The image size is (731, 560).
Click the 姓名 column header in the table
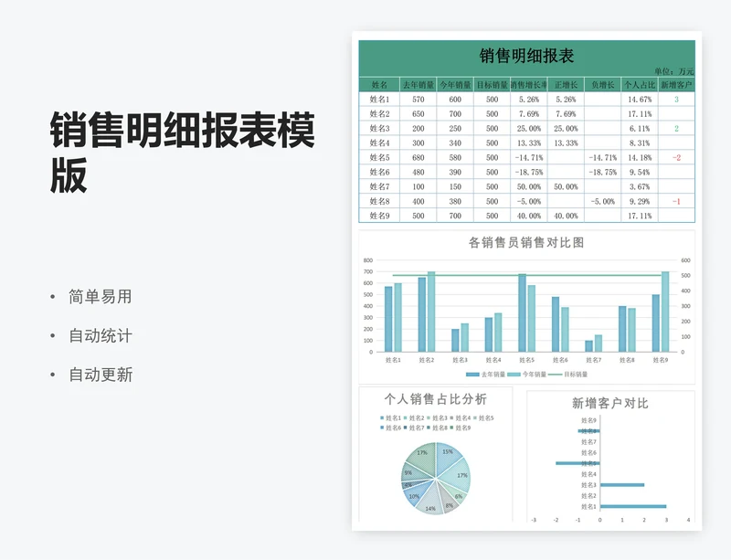[x=379, y=85]
